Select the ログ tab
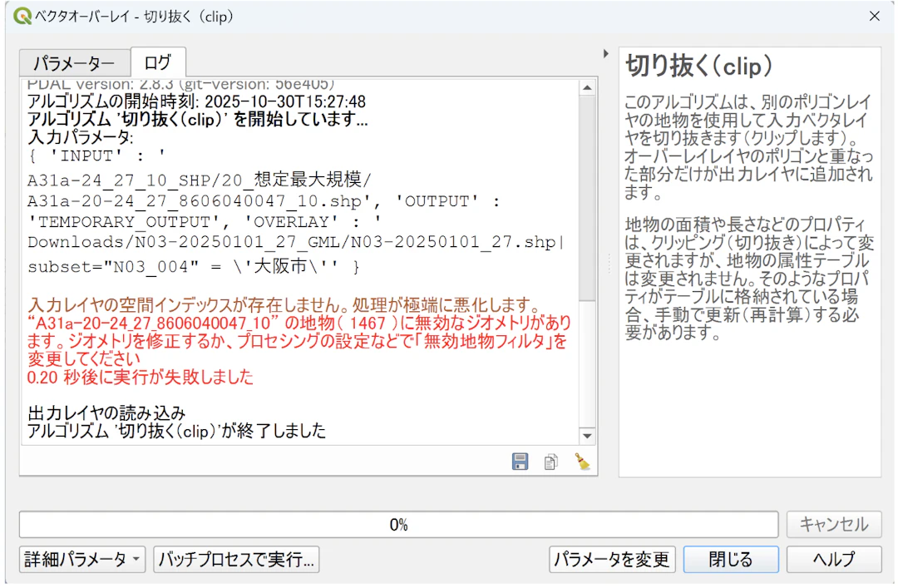This screenshot has width=898, height=588. click(158, 62)
